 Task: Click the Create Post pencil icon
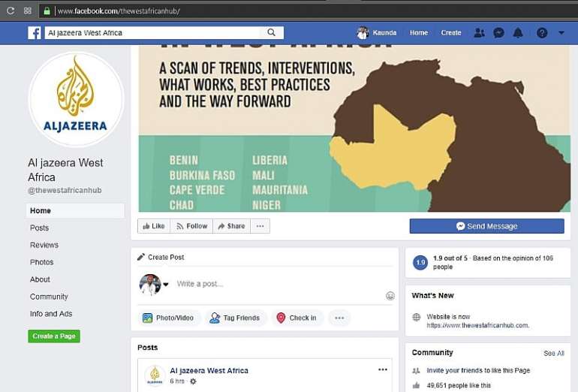tap(141, 257)
